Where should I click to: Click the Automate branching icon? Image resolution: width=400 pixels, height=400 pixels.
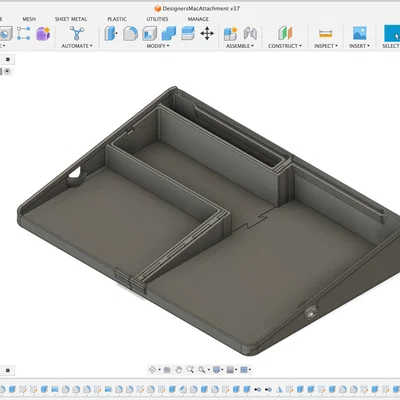pos(77,33)
